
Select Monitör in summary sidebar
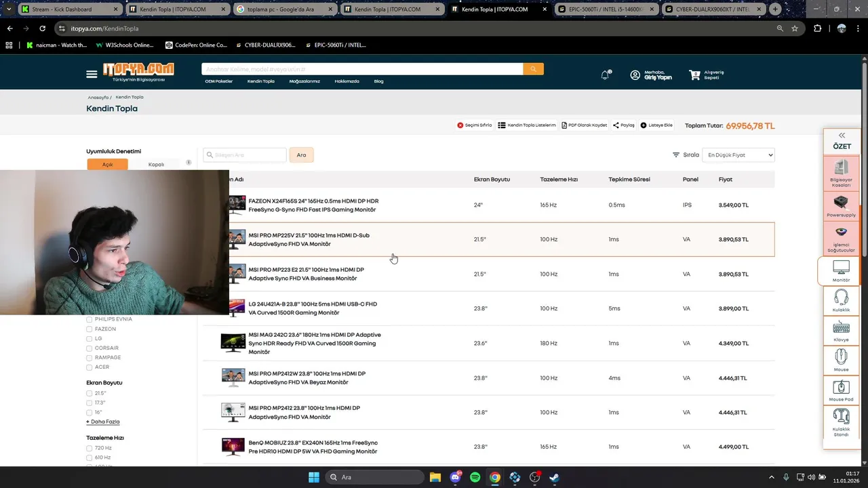841,270
